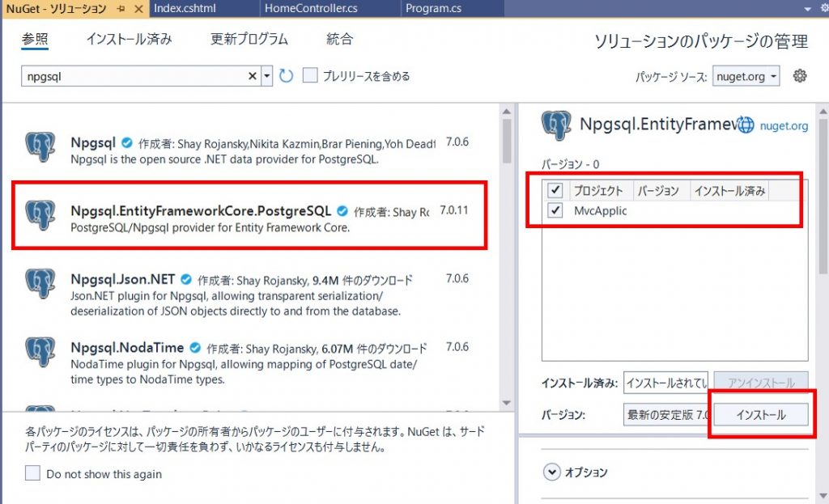The width and height of the screenshot is (829, 504).
Task: Clear the search box with the X icon
Action: [253, 76]
